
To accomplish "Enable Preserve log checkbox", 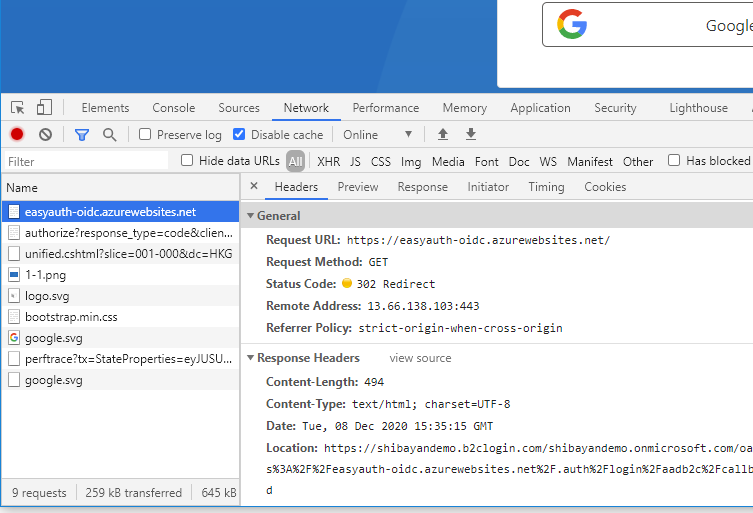I will [x=145, y=134].
